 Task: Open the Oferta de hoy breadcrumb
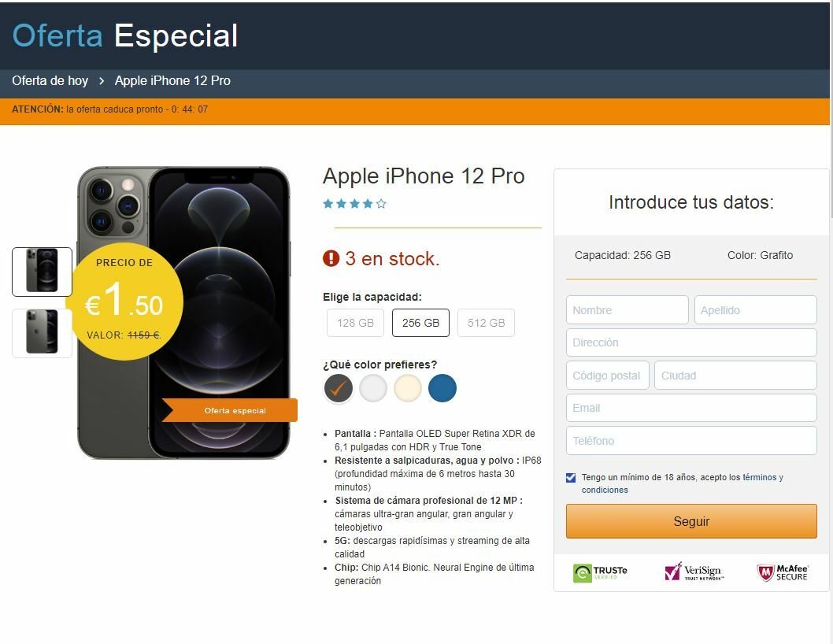point(50,81)
